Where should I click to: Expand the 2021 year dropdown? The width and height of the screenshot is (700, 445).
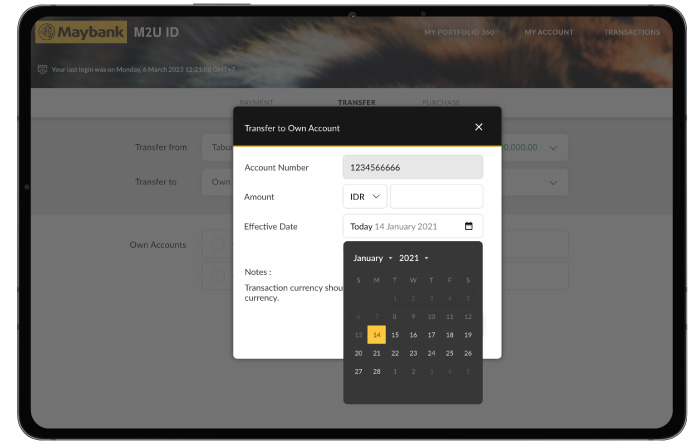point(413,258)
